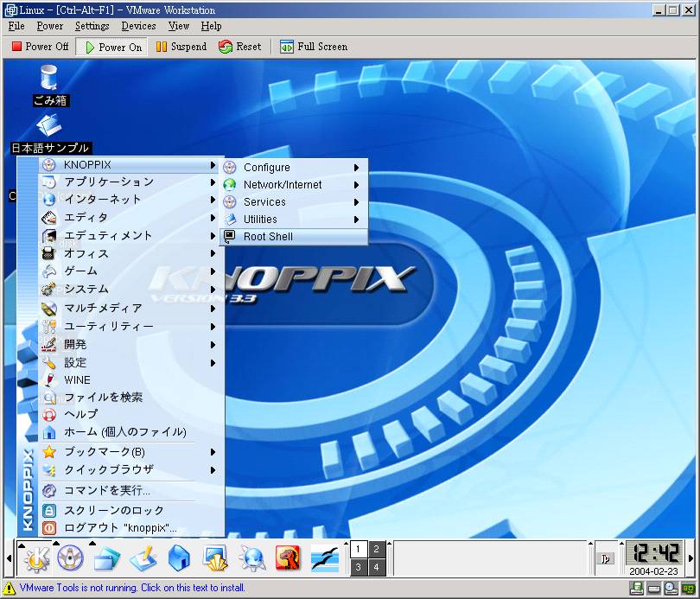Viewport: 700px width, 599px height.
Task: Expand the アプリケーション submenu arrow
Action: pos(213,182)
